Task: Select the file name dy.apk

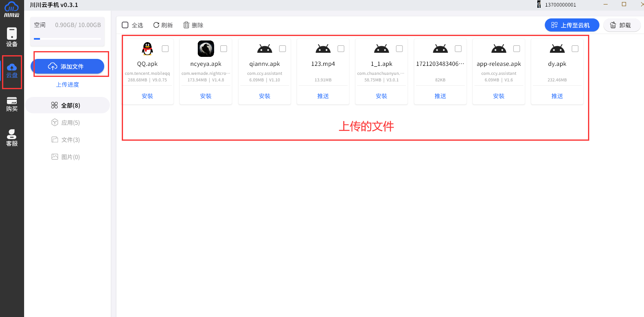Action: [x=557, y=64]
